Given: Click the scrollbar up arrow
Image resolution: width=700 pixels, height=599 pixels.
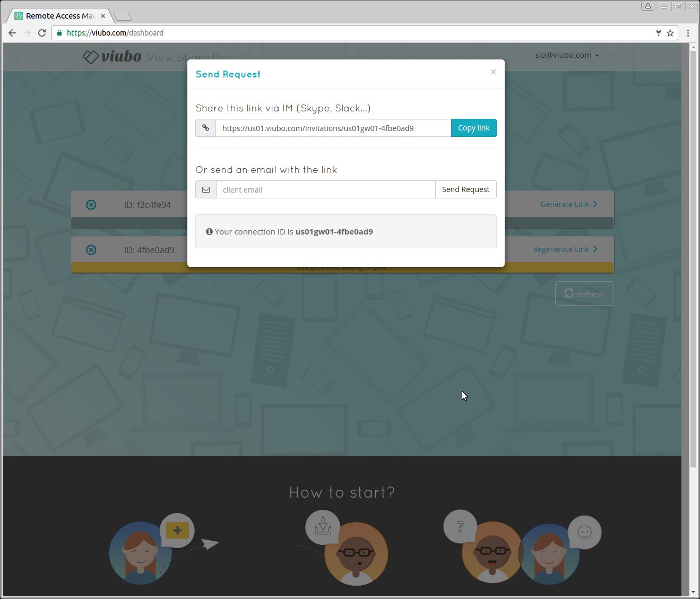Looking at the screenshot, I should [693, 47].
